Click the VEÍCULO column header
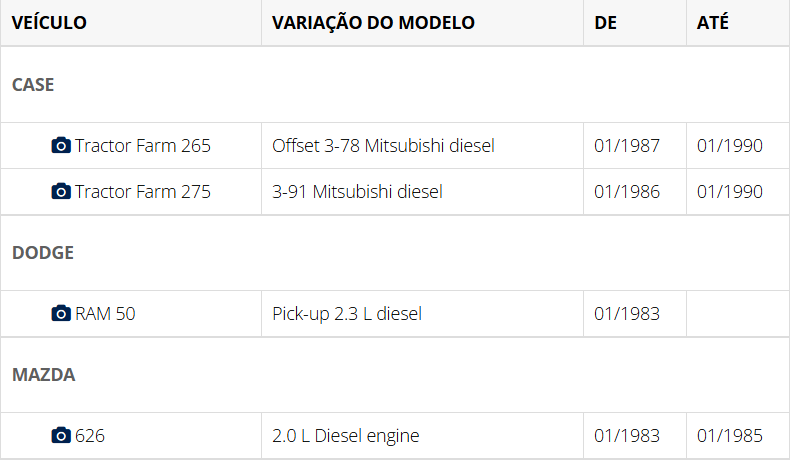790x460 pixels. 49,23
